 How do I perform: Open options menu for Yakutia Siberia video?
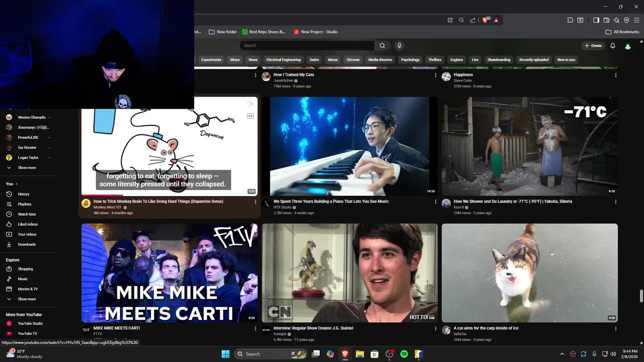click(x=615, y=202)
